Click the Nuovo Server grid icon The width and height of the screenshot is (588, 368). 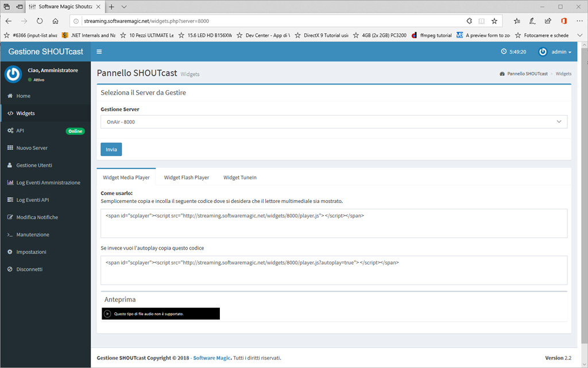(x=10, y=148)
